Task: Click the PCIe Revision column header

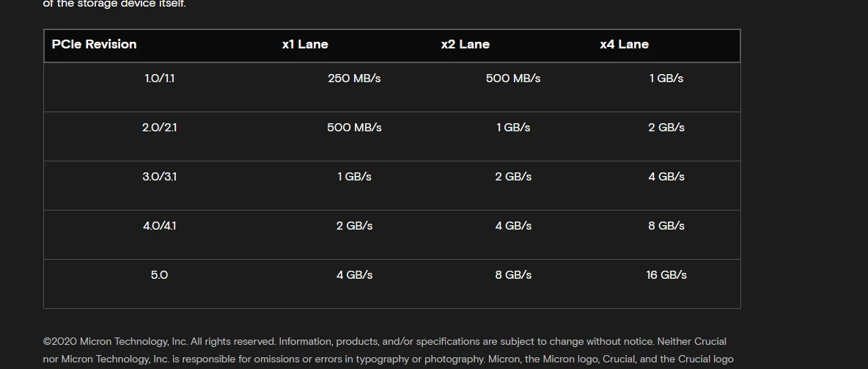Action: point(94,45)
